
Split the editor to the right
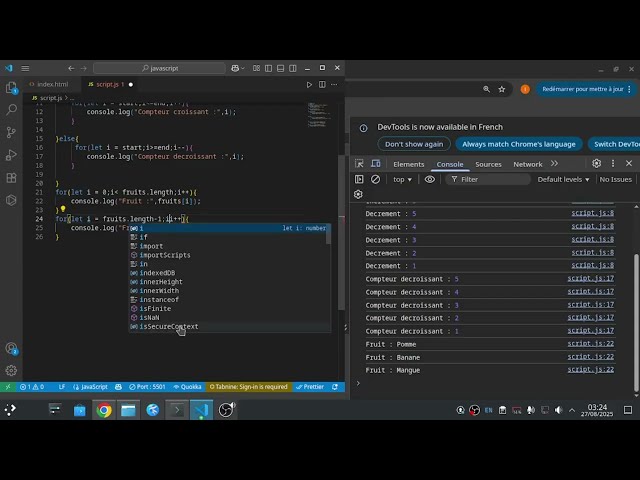322,84
